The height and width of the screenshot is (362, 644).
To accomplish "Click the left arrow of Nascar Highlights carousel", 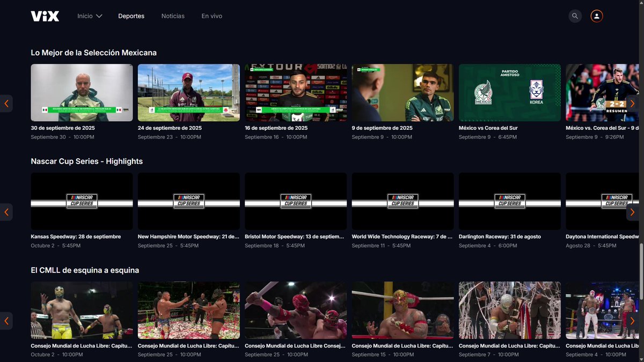I will (x=6, y=212).
